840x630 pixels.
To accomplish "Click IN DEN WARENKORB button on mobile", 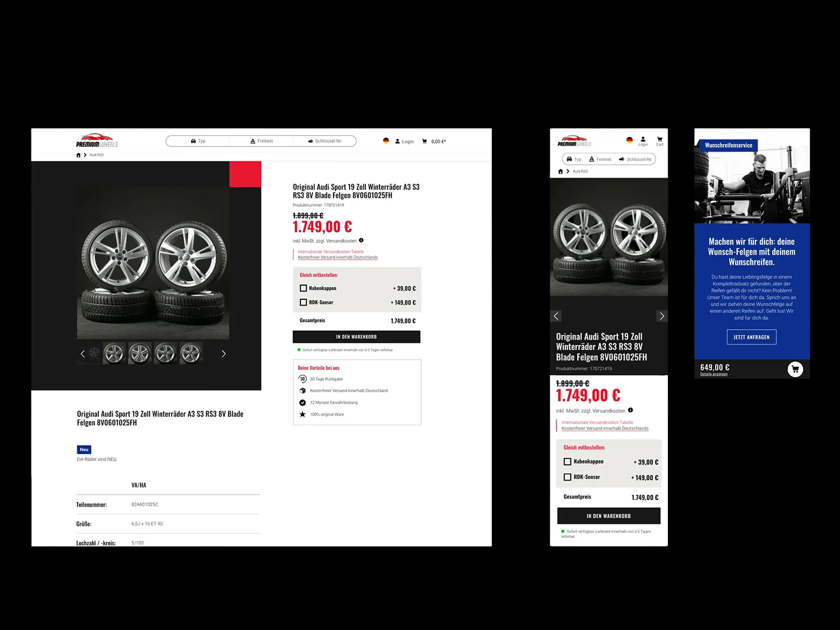I will tap(609, 516).
